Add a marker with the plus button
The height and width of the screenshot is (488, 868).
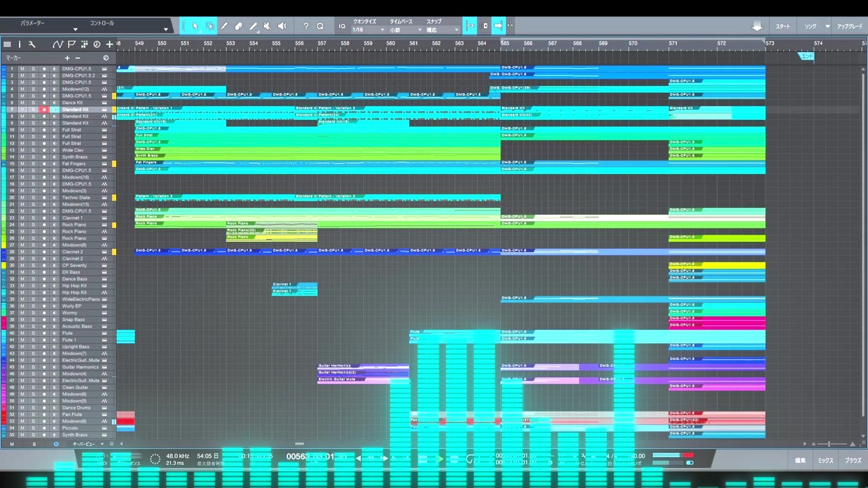coord(67,58)
